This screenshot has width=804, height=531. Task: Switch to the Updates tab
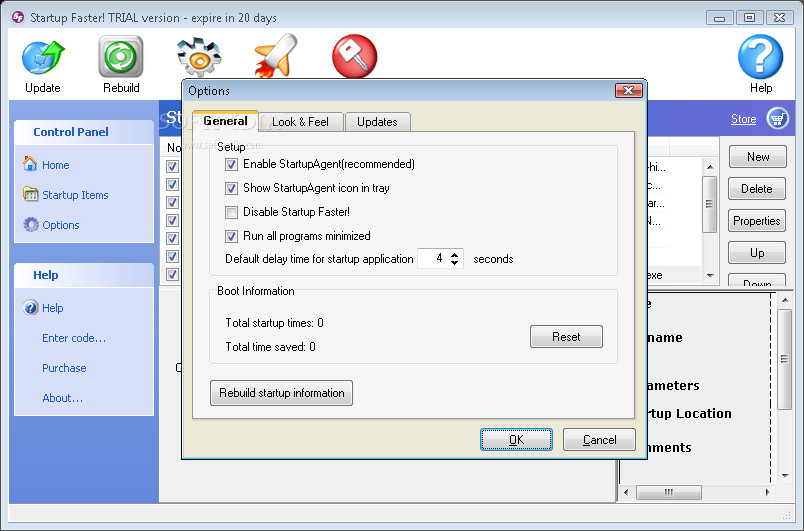click(377, 122)
